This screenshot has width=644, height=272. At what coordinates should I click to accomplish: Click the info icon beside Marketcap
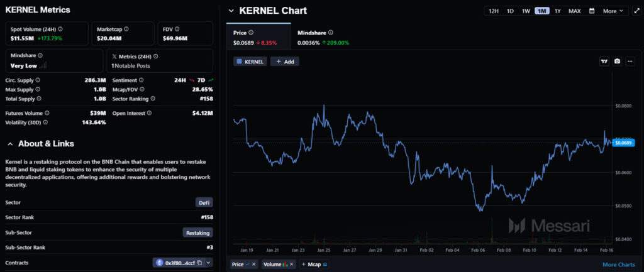click(x=128, y=29)
